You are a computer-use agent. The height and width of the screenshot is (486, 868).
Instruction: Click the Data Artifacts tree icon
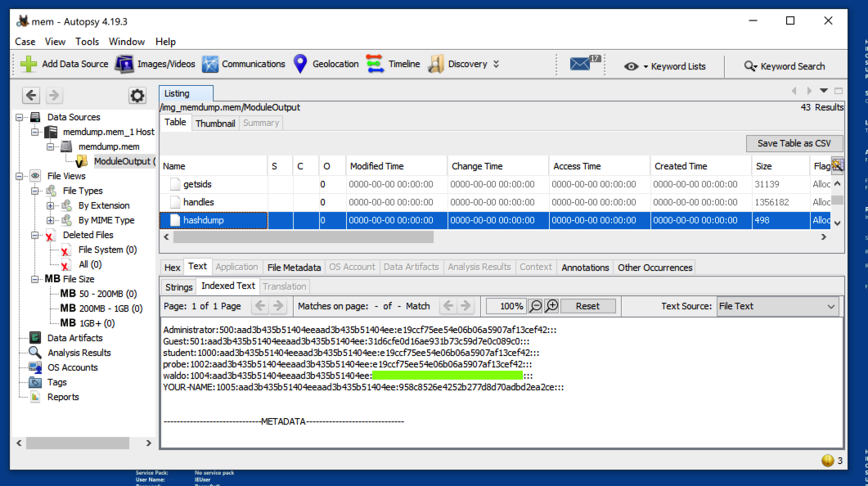pos(35,338)
